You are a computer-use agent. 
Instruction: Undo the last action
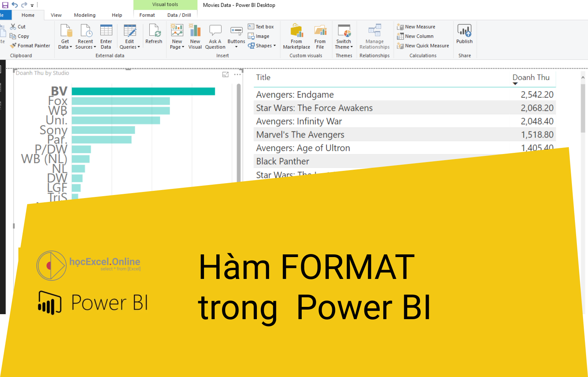click(x=15, y=5)
